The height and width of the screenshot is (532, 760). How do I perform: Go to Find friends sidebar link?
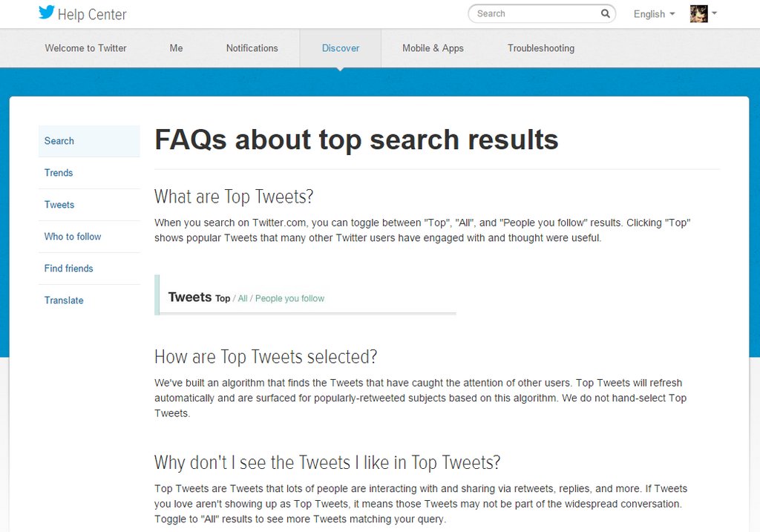point(89,269)
